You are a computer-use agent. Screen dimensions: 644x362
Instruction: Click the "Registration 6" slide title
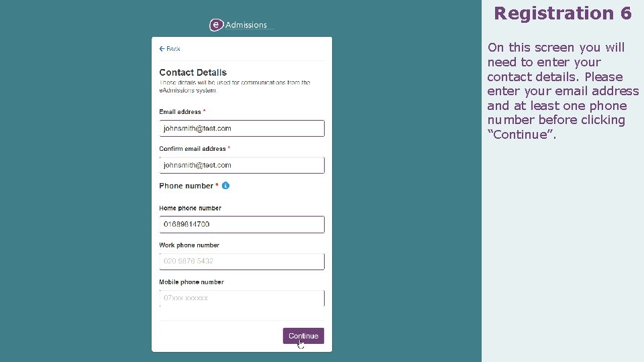(x=562, y=13)
